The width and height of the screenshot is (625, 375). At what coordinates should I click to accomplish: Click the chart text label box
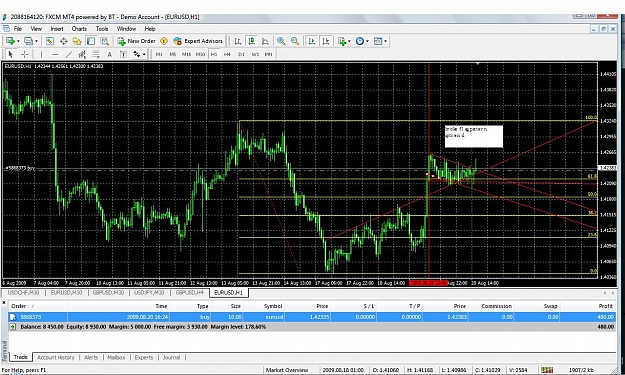pos(474,136)
